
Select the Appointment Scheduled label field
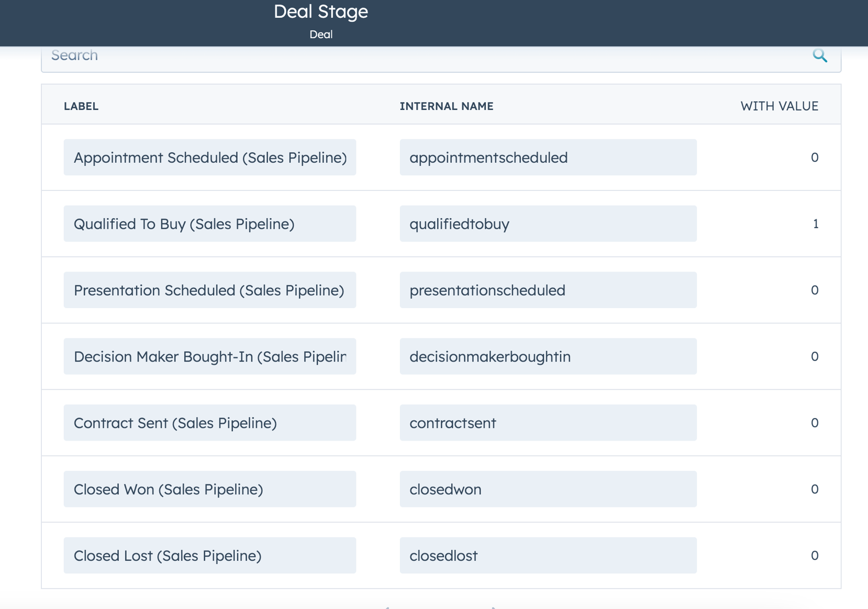209,157
